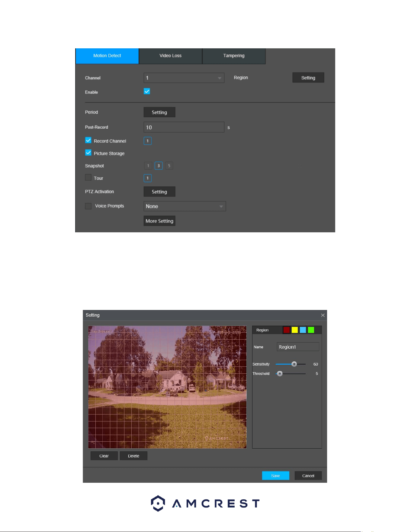Click the Region Name input field
411x532 pixels.
(x=298, y=347)
